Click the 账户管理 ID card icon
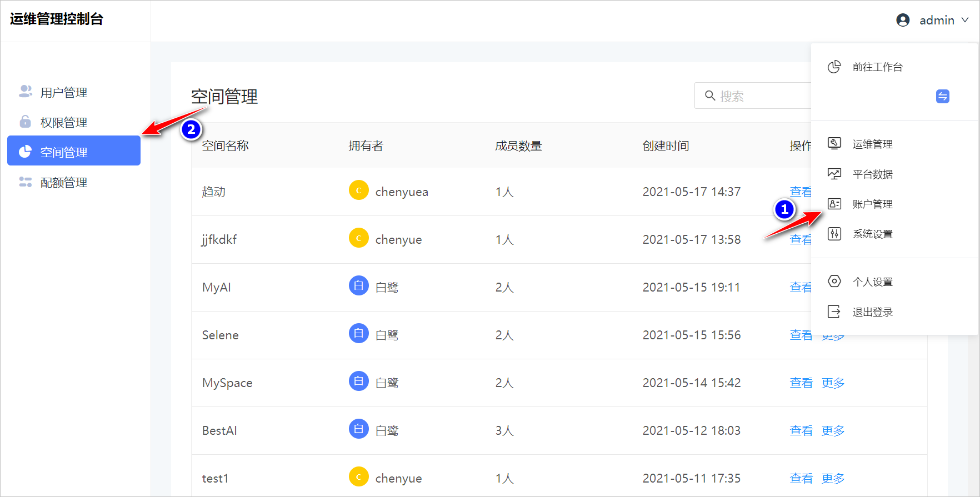Screen dimensions: 980x497 834,204
